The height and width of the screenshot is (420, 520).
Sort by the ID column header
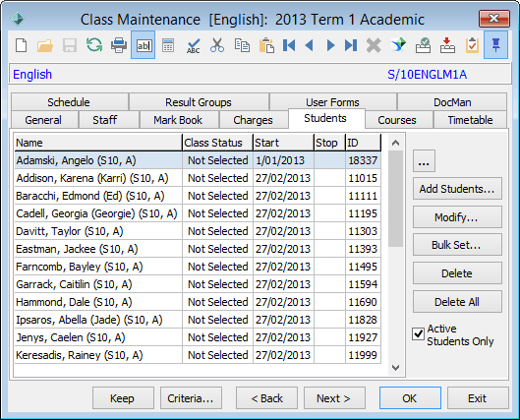[363, 143]
